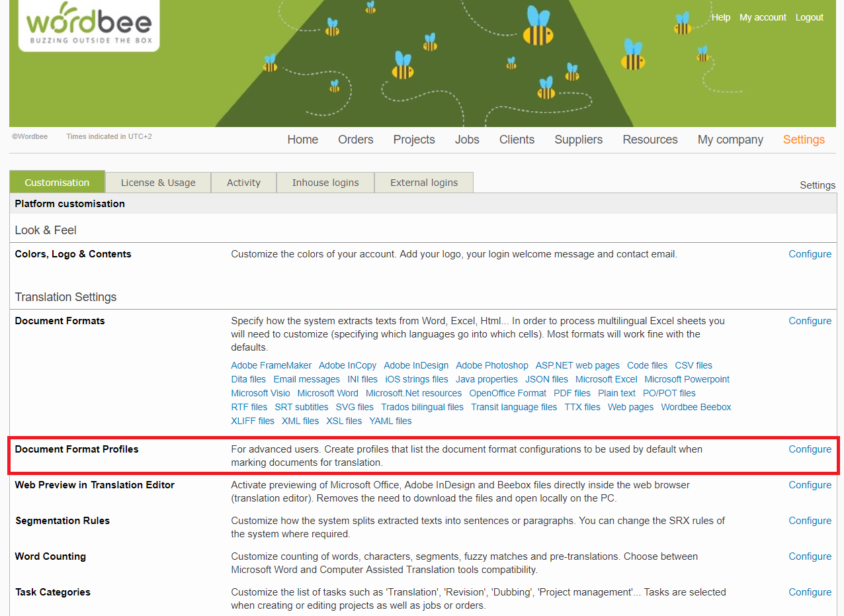Open the XLIFF files format link

(252, 421)
